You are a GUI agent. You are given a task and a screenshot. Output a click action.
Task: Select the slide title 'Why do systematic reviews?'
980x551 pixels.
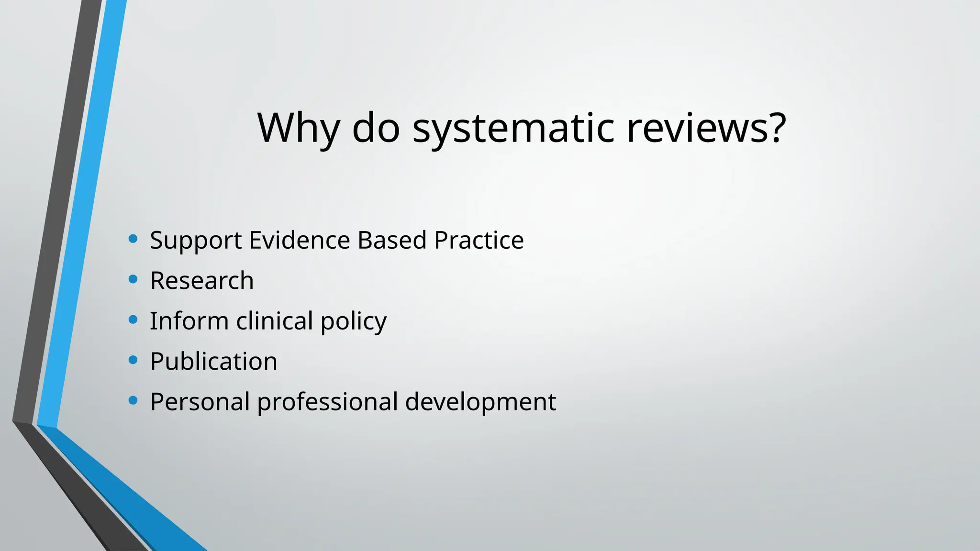522,128
